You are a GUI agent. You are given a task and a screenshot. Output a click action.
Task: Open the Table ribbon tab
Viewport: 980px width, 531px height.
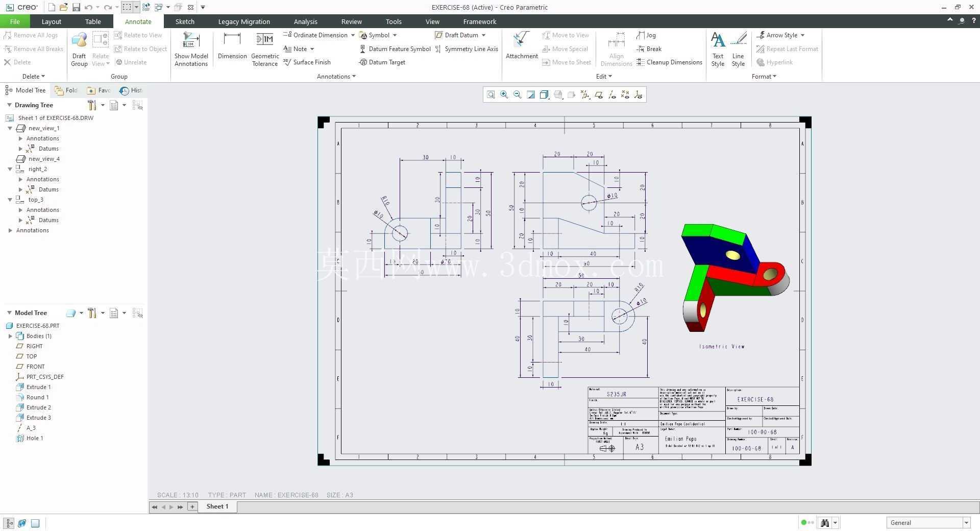point(93,21)
